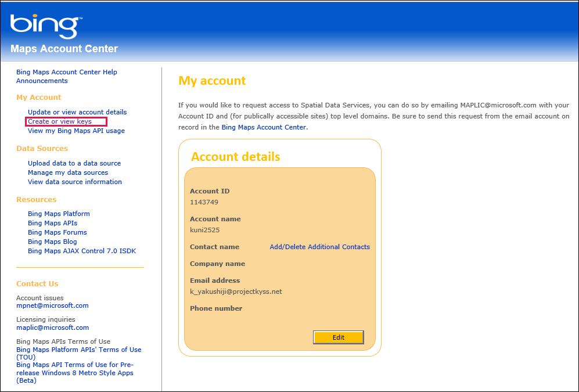
Task: Click the Maps Account Center header title
Action: (64, 49)
